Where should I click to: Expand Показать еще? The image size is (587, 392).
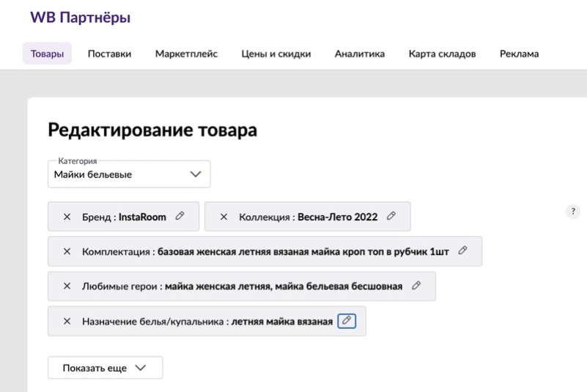106,368
